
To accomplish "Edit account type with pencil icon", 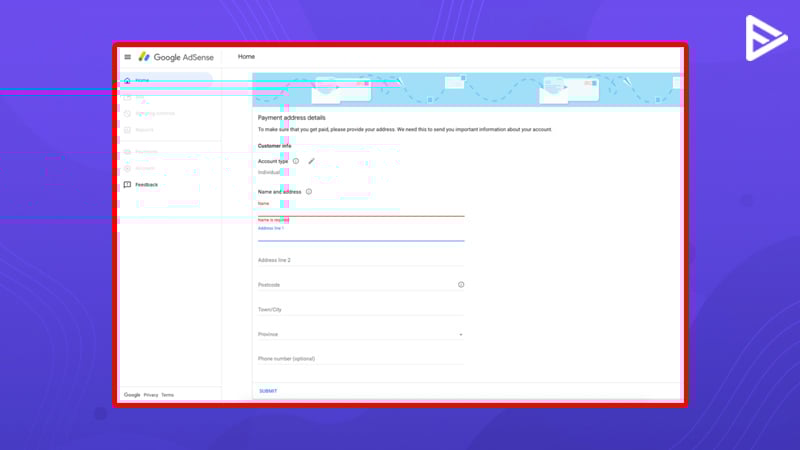I will coord(311,161).
